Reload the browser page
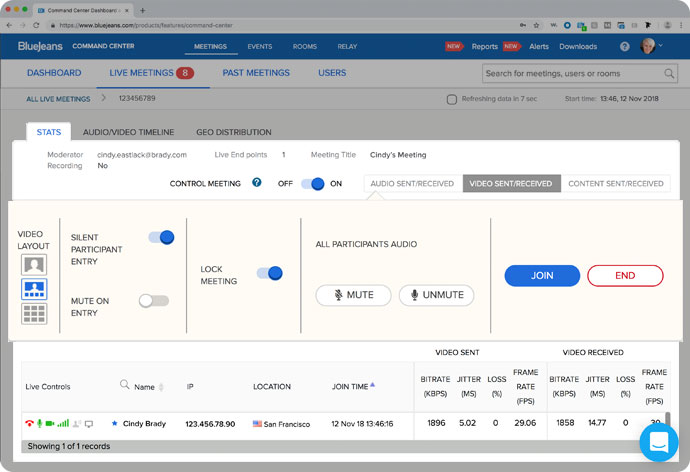Viewport: 690px width, 472px height. coord(36,26)
